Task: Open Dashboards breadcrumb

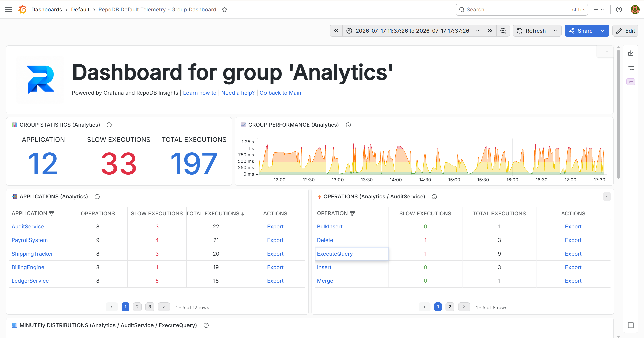Action: pos(47,10)
